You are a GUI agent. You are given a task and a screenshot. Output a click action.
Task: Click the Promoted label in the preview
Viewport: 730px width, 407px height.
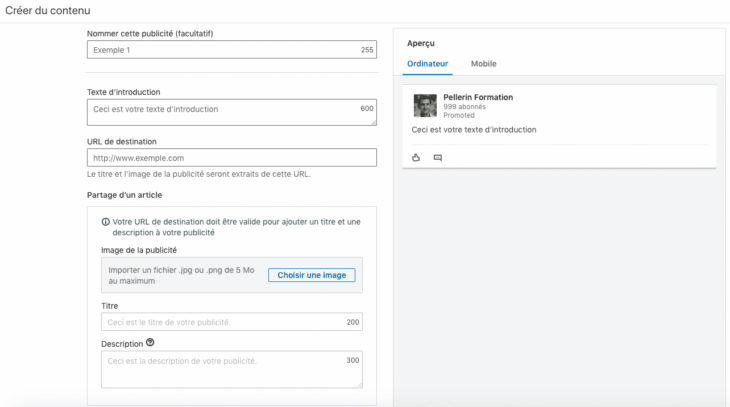459,115
